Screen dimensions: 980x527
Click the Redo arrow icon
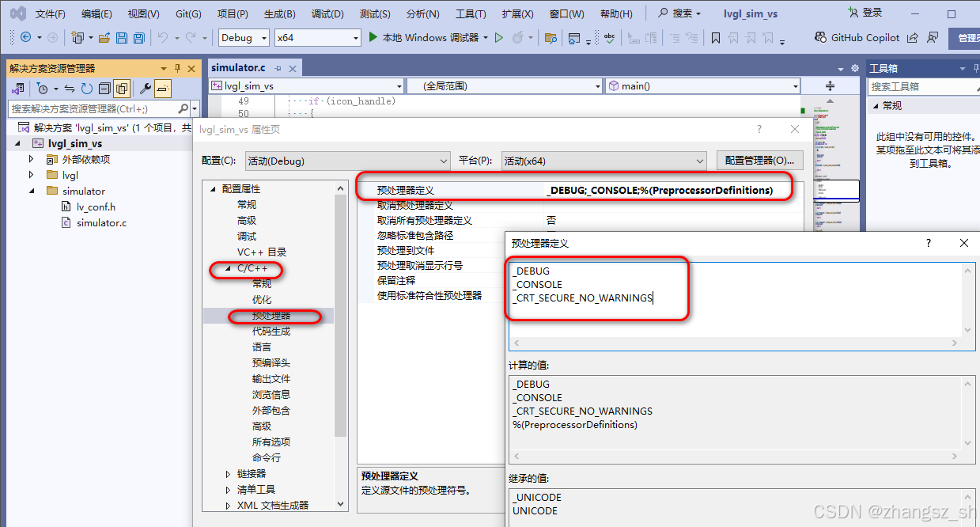(x=191, y=37)
